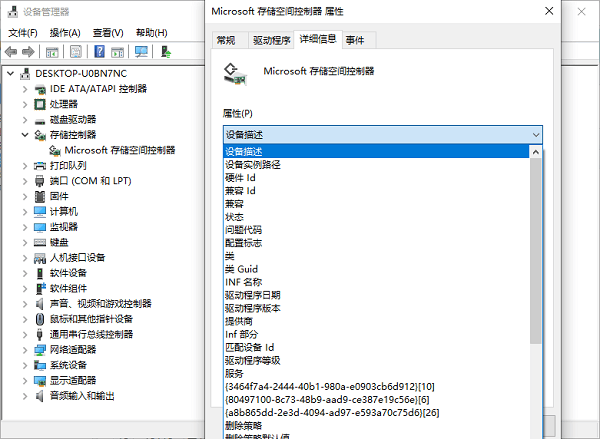Click the 键盘 keyboard icon
The width and height of the screenshot is (600, 439).
tap(40, 242)
